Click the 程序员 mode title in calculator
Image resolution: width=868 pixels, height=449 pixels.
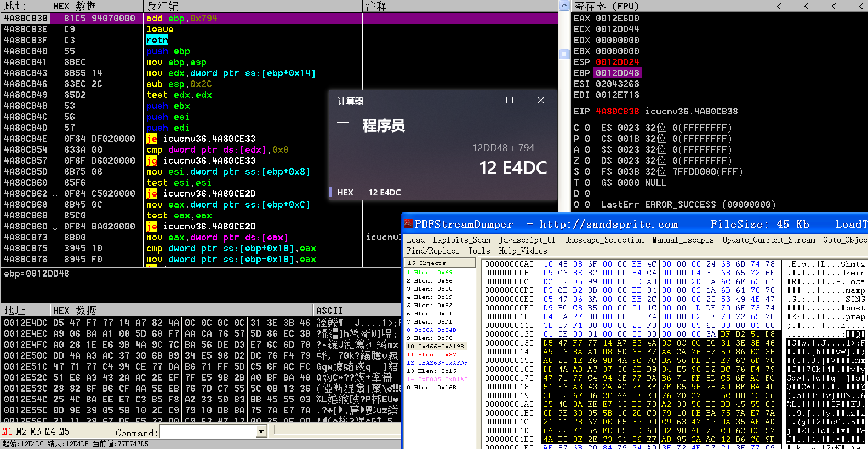coord(384,125)
